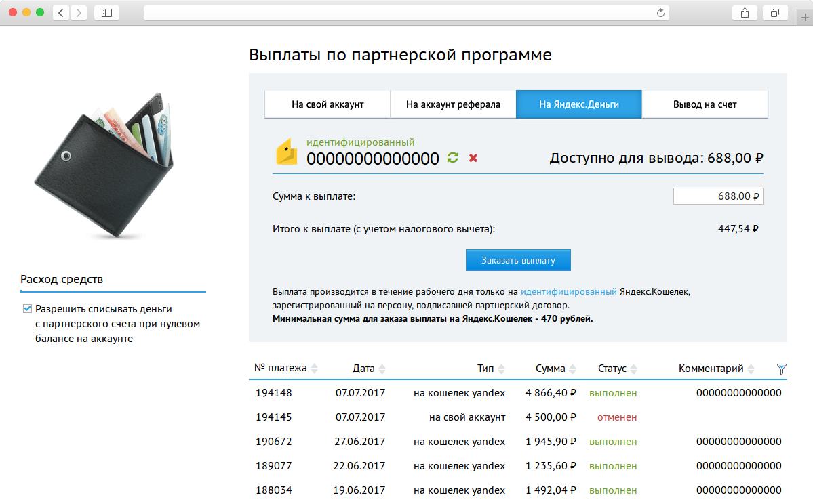Image resolution: width=813 pixels, height=504 pixels.
Task: Click the Доступно для вывода balance text
Action: tap(656, 157)
